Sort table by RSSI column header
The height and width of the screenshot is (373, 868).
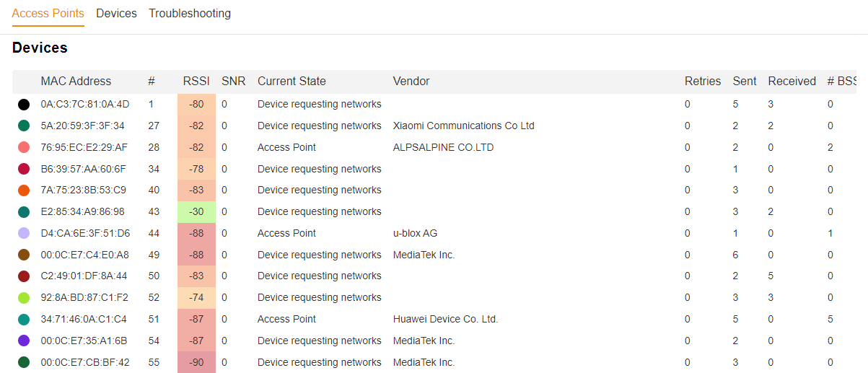tap(196, 82)
